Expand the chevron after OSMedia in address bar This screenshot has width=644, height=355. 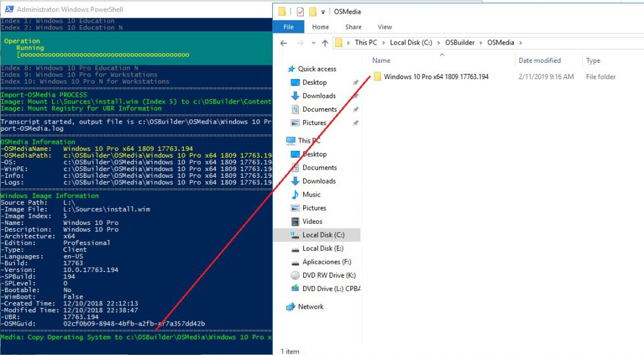[520, 43]
